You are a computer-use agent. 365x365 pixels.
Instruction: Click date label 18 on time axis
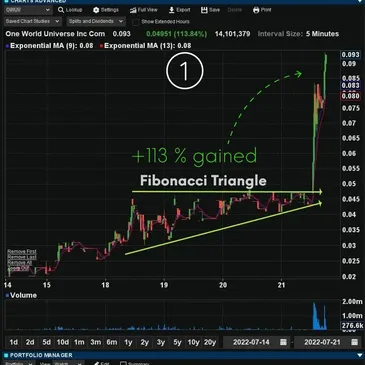coord(105,285)
